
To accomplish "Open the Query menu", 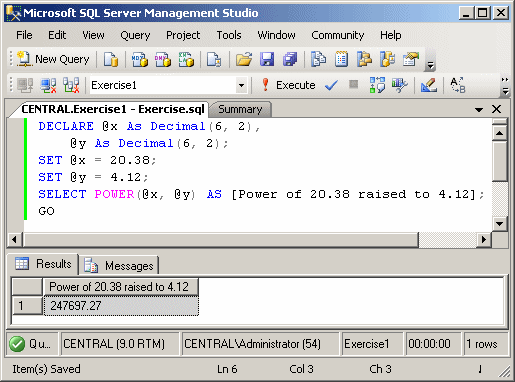I will [x=135, y=35].
